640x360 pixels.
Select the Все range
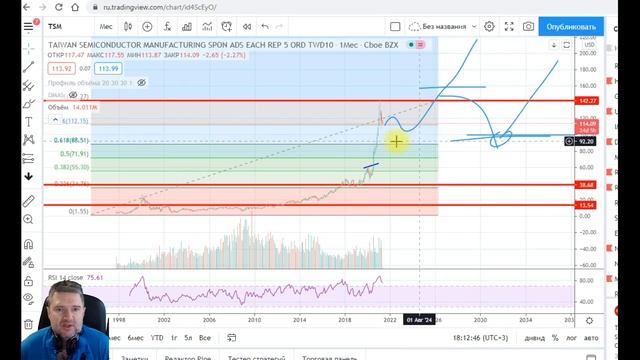[x=205, y=338]
